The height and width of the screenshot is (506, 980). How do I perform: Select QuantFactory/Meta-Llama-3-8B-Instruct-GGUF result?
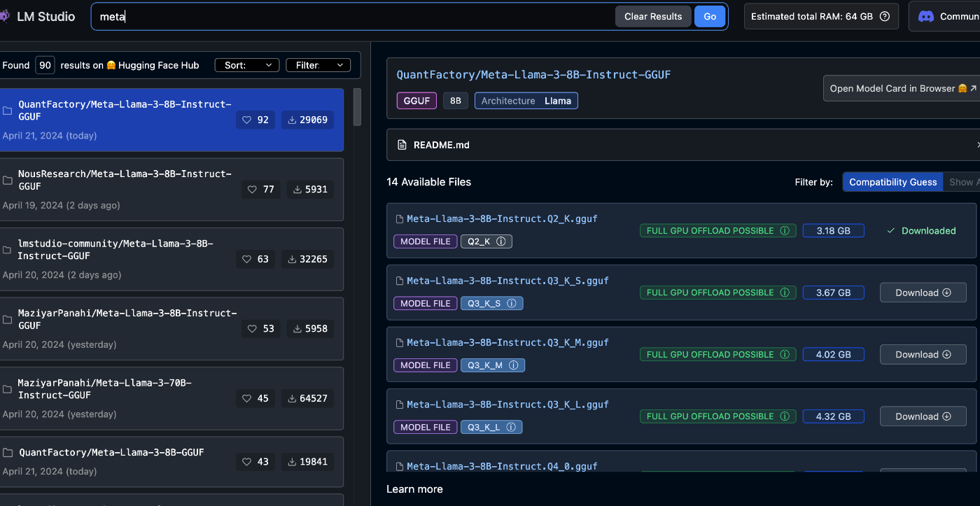click(171, 120)
